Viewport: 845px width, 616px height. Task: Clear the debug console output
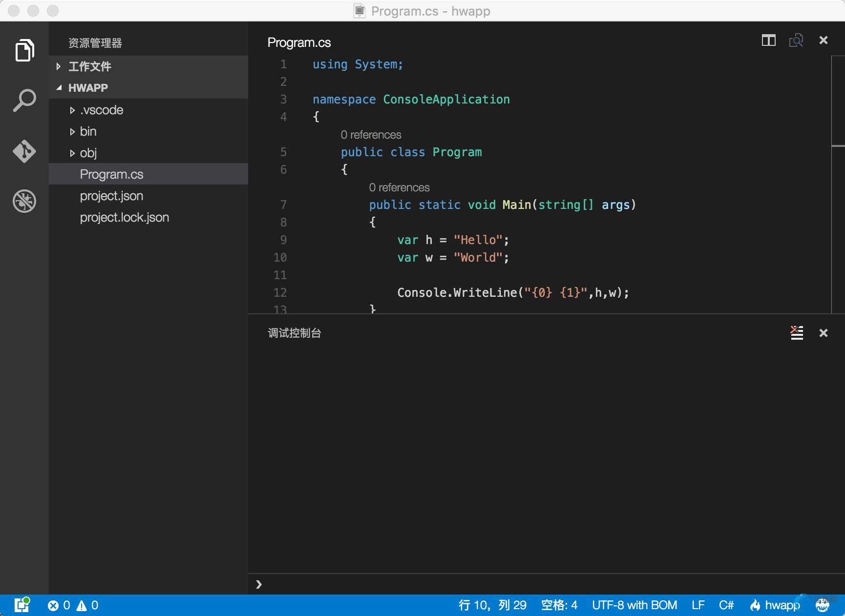coord(797,333)
